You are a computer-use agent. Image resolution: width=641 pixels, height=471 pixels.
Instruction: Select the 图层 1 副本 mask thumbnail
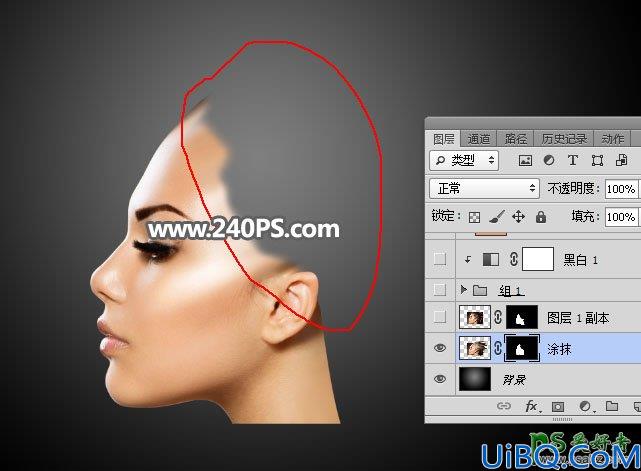[x=522, y=317]
